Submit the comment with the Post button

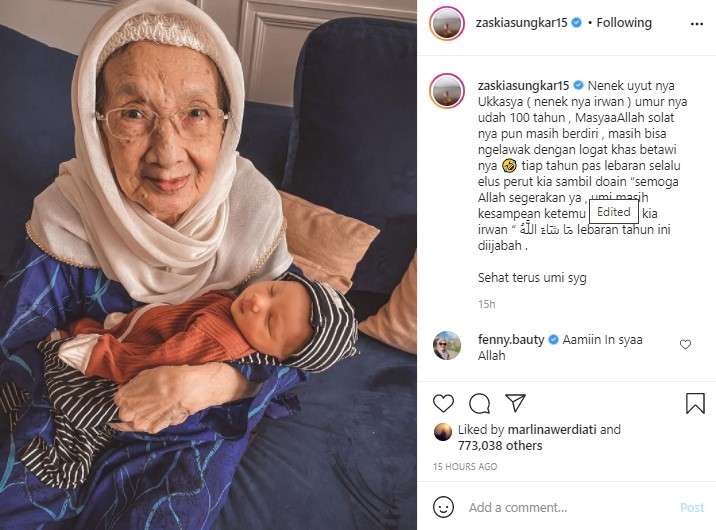click(x=692, y=508)
